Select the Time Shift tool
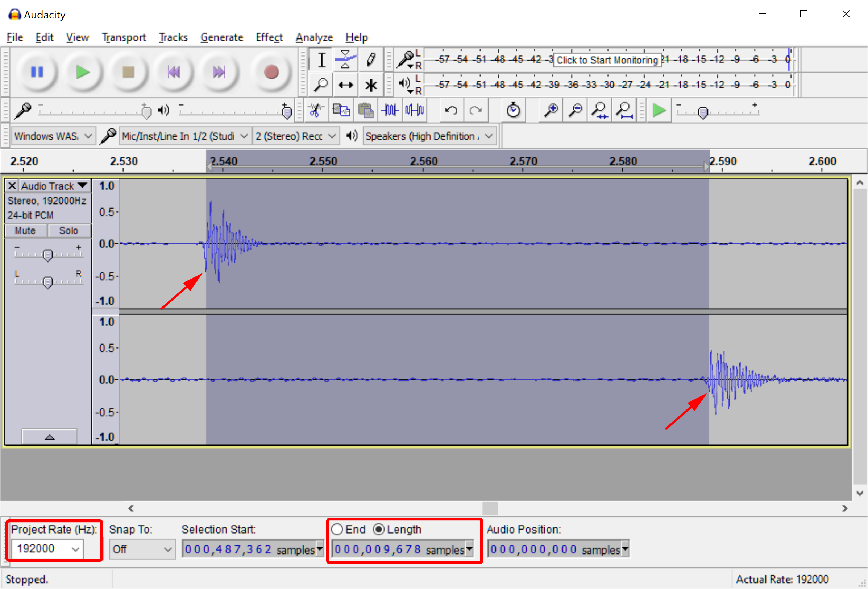 coord(345,85)
